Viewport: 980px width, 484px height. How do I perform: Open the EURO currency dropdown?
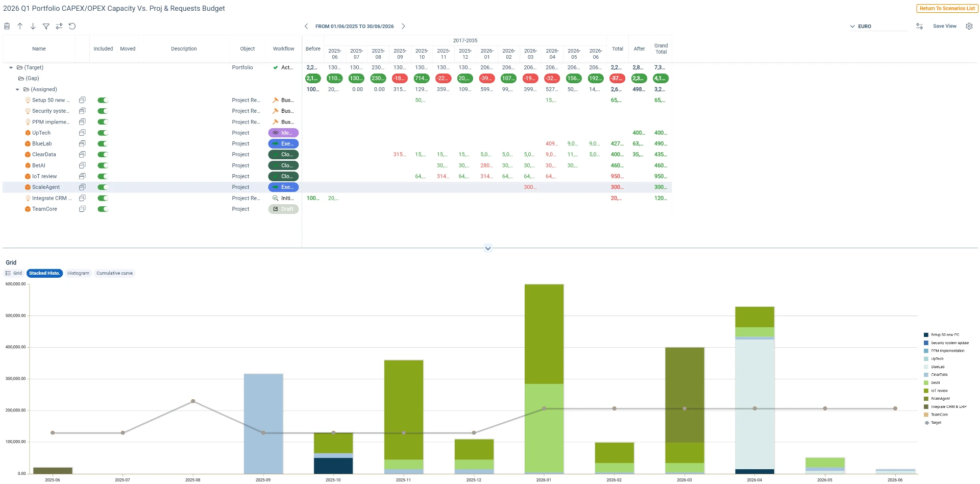point(878,26)
